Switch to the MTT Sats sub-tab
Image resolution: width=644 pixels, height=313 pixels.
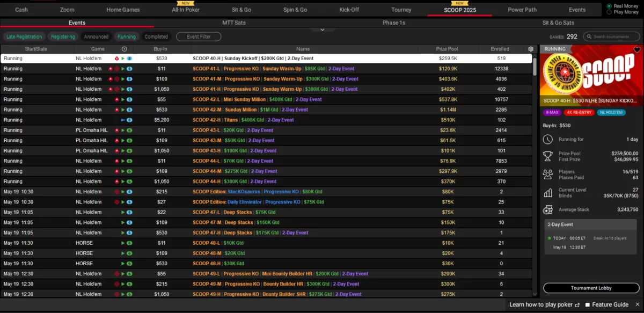click(x=234, y=23)
